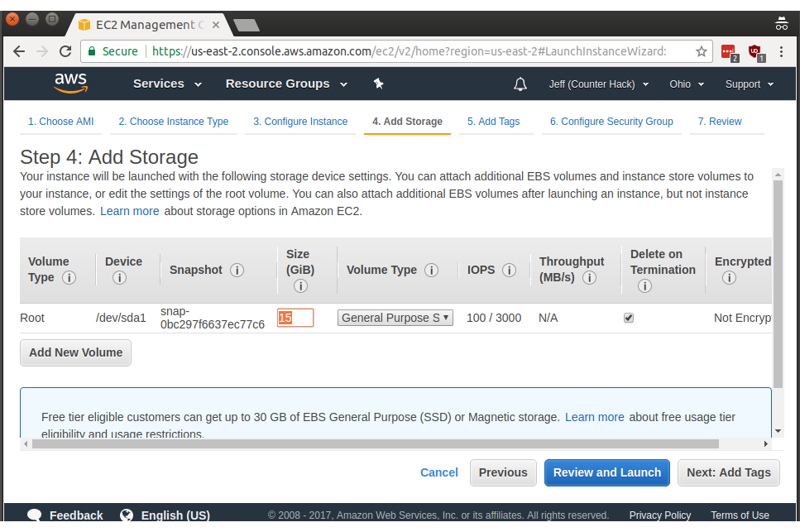This screenshot has height=532, width=800.
Task: Click Next: Add Tags
Action: click(x=729, y=472)
